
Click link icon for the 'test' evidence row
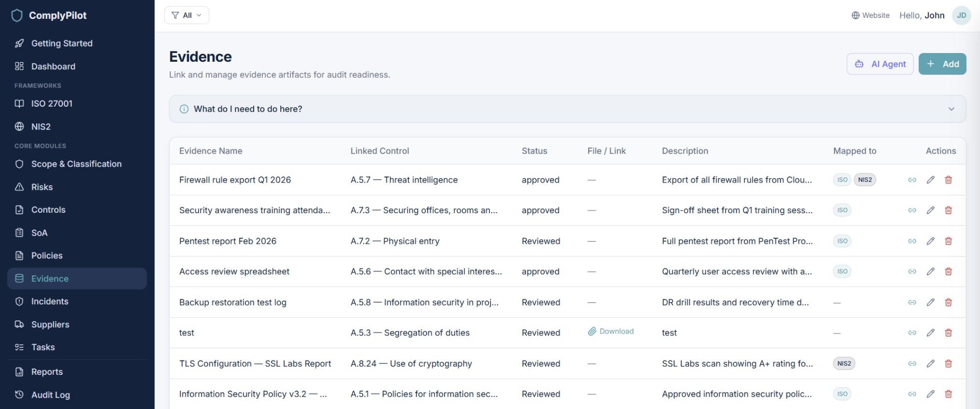912,333
